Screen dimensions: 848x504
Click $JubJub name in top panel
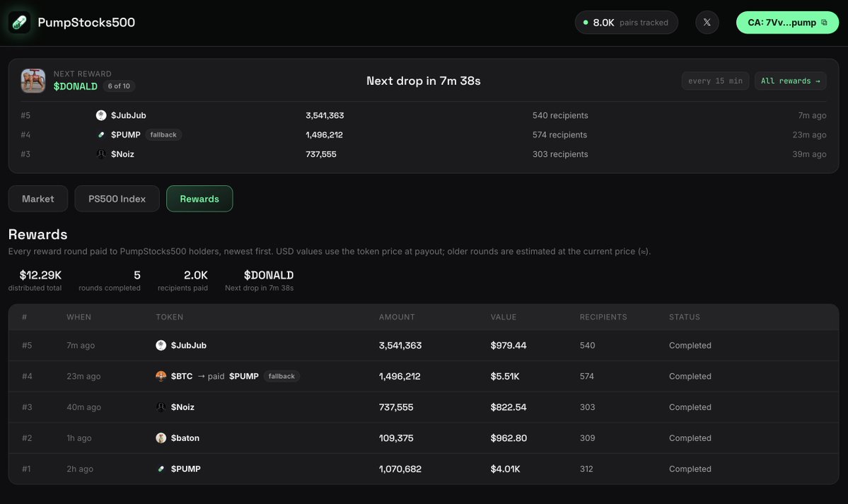click(129, 115)
